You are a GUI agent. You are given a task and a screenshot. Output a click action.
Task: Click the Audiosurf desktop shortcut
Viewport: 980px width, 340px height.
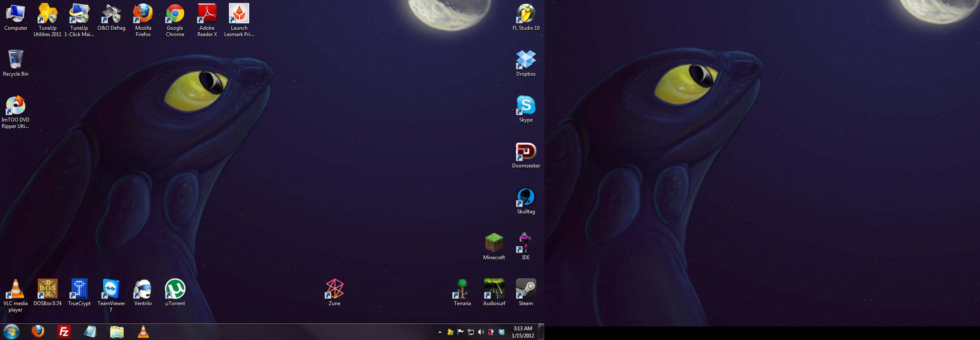494,289
